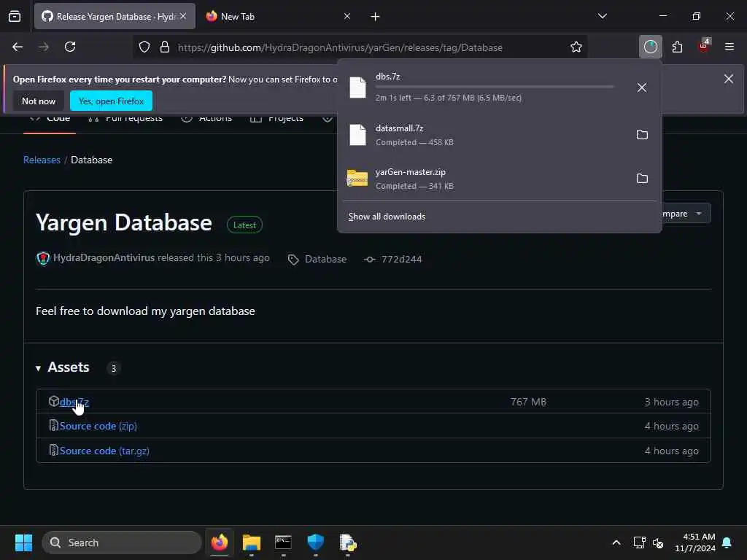Screen dimensions: 747x560
Task: Open datasmall.7z download entry
Action: 484,135
